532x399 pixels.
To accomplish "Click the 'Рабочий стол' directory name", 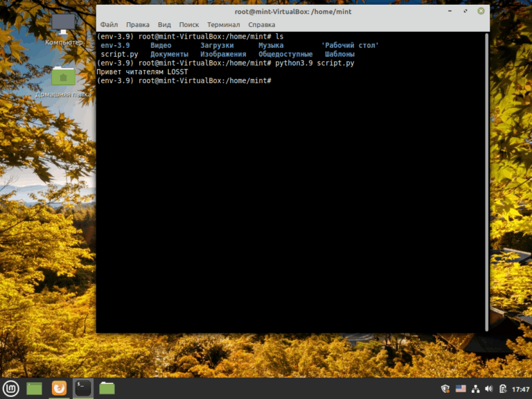I will 350,45.
